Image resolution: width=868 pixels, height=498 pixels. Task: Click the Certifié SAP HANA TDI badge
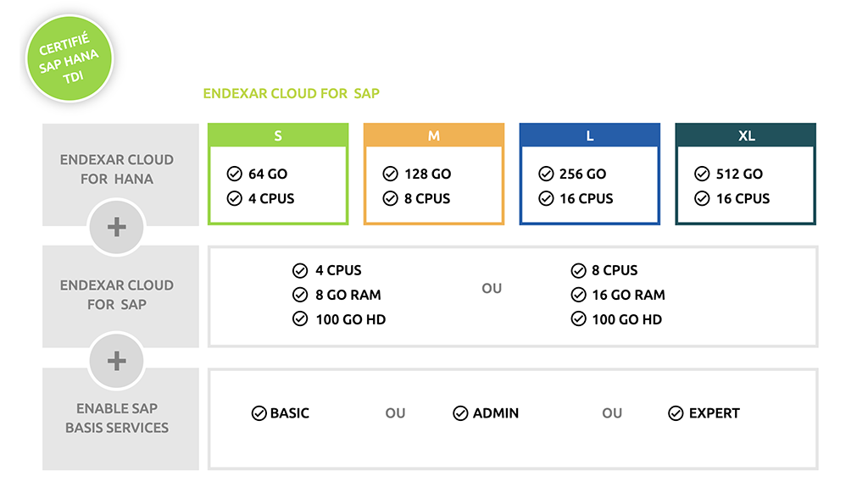70,58
